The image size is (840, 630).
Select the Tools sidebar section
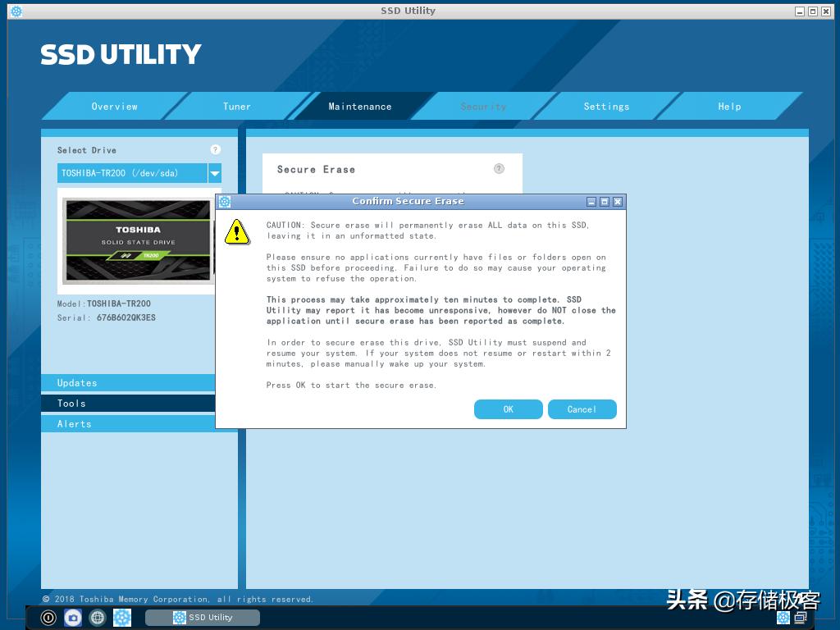pyautogui.click(x=128, y=403)
